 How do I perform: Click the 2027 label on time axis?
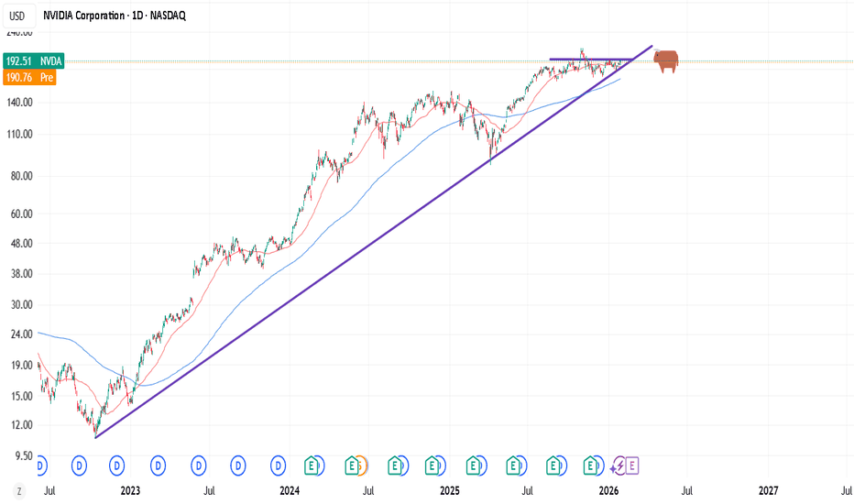point(768,492)
